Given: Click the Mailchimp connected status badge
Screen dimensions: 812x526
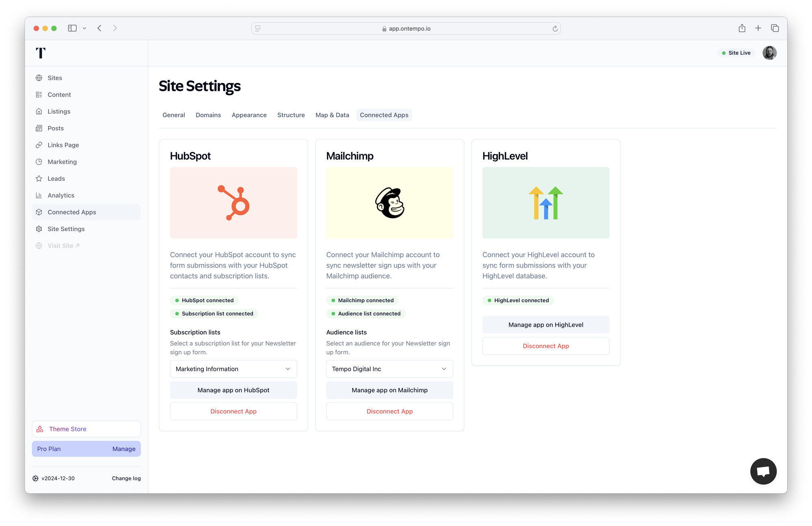Looking at the screenshot, I should coord(363,301).
